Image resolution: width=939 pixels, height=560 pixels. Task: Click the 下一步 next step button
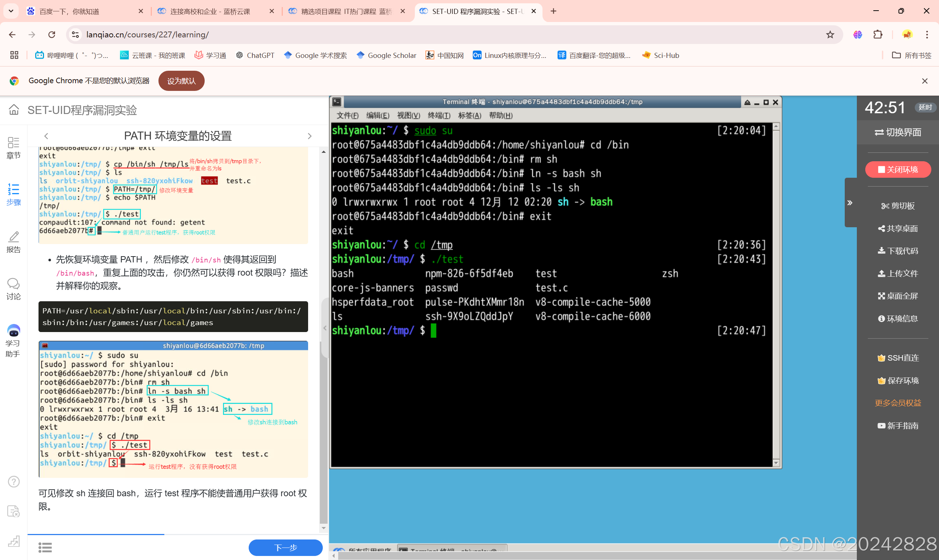[285, 548]
